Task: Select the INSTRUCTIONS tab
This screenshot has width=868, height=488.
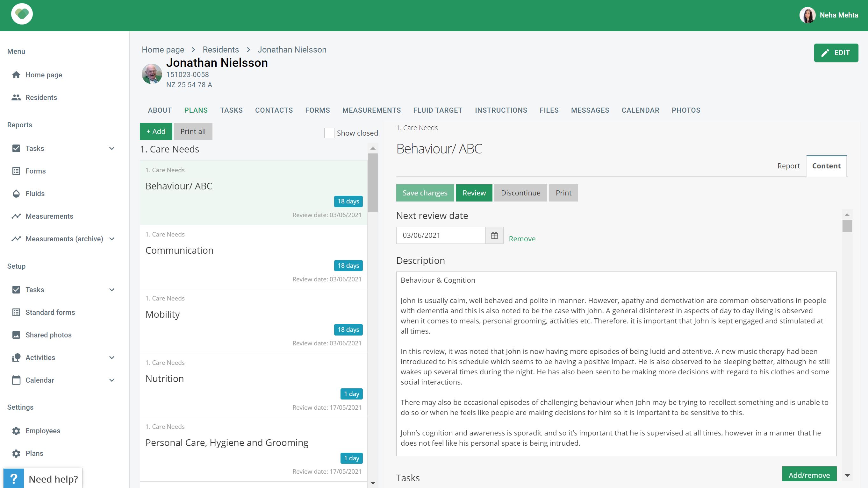Action: (x=501, y=110)
